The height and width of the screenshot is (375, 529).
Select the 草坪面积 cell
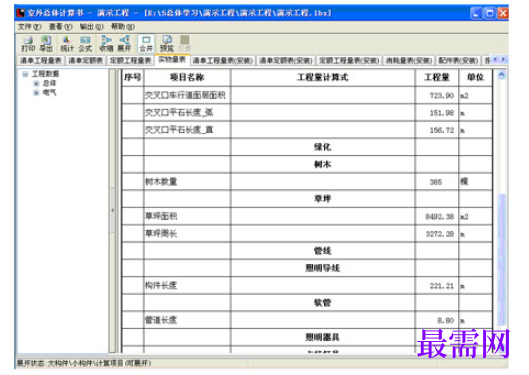coord(187,216)
